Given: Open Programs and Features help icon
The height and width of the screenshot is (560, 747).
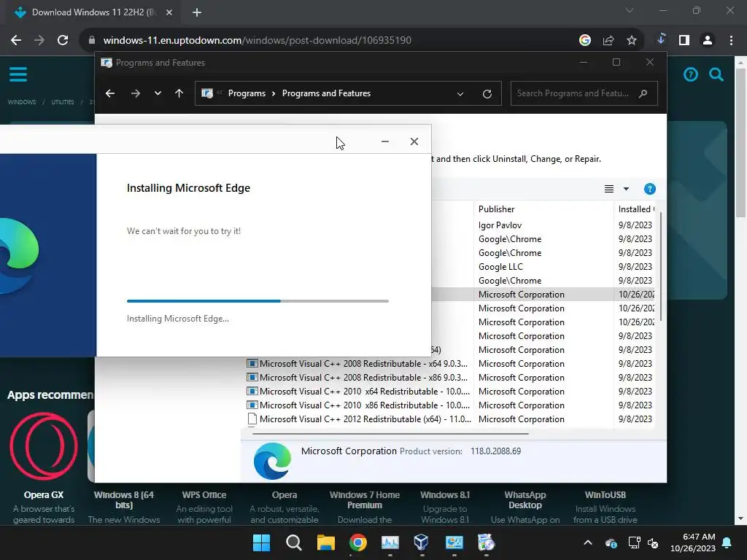Looking at the screenshot, I should pyautogui.click(x=649, y=189).
